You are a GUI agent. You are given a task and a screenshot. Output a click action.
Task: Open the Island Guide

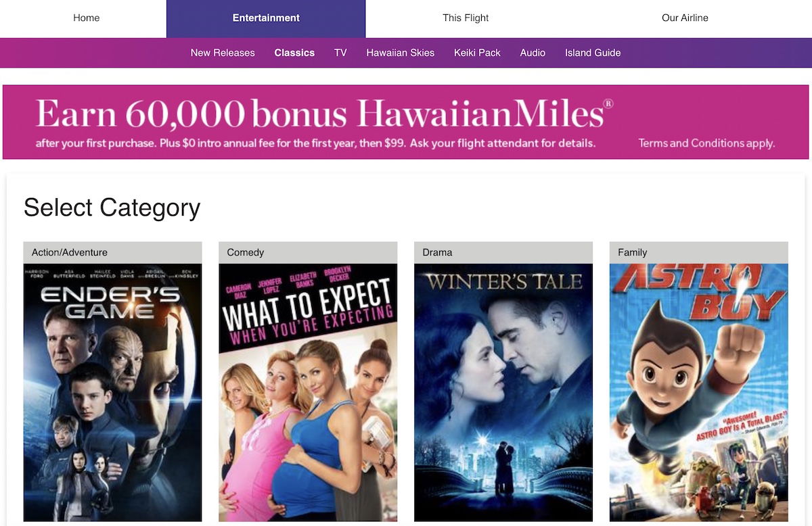tap(593, 53)
